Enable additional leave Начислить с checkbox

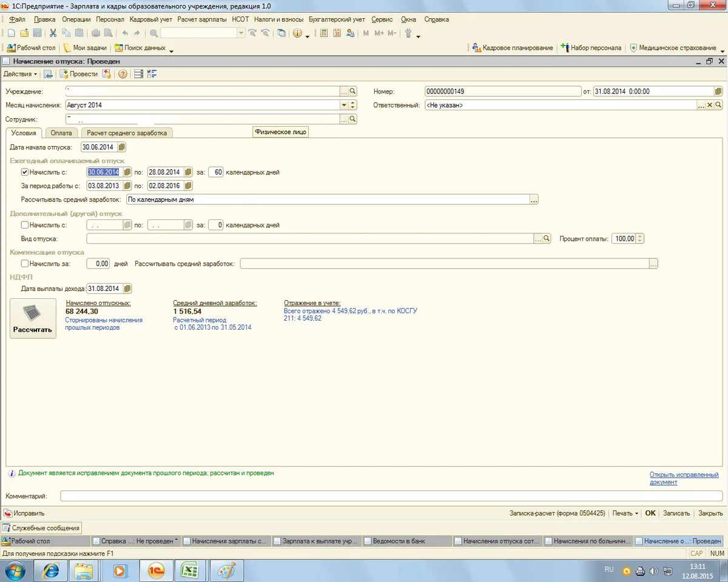pos(25,225)
